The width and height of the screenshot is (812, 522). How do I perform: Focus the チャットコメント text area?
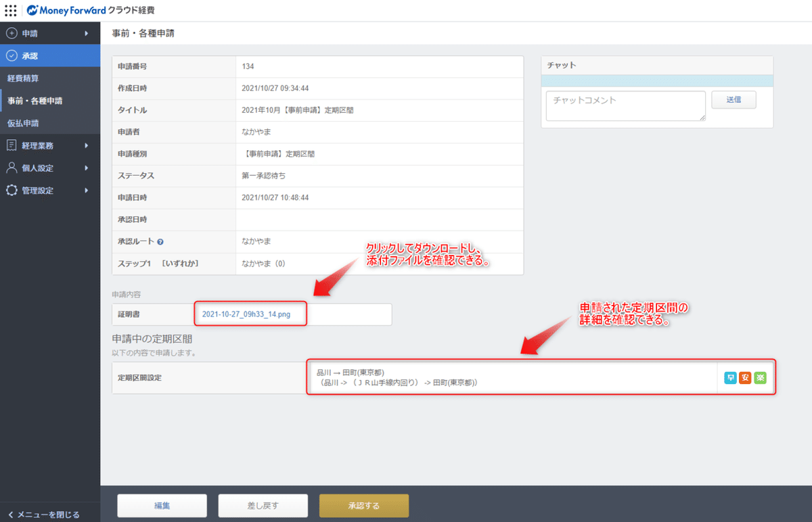coord(626,106)
